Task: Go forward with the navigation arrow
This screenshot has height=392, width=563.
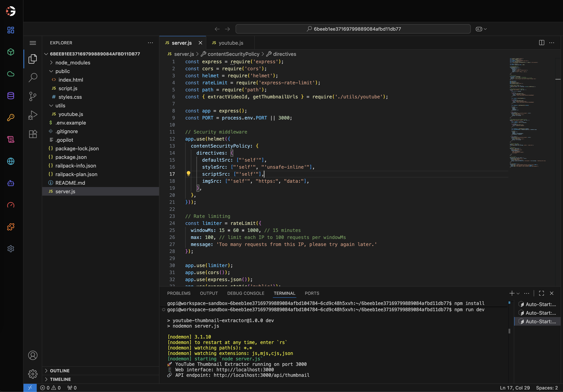Action: [x=227, y=29]
